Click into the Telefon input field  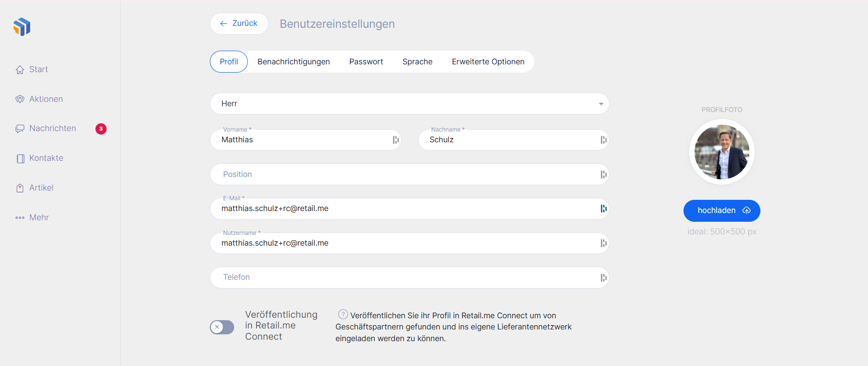click(x=404, y=277)
